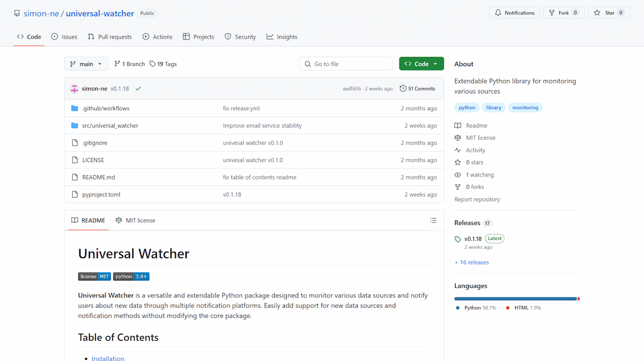Select the README tab in file viewer
This screenshot has height=361, width=644.
88,220
